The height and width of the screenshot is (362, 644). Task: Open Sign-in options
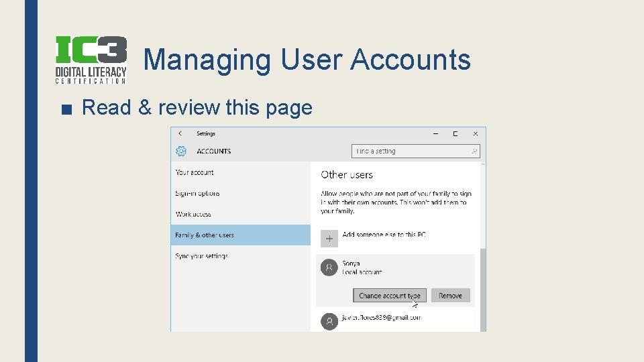[241, 193]
